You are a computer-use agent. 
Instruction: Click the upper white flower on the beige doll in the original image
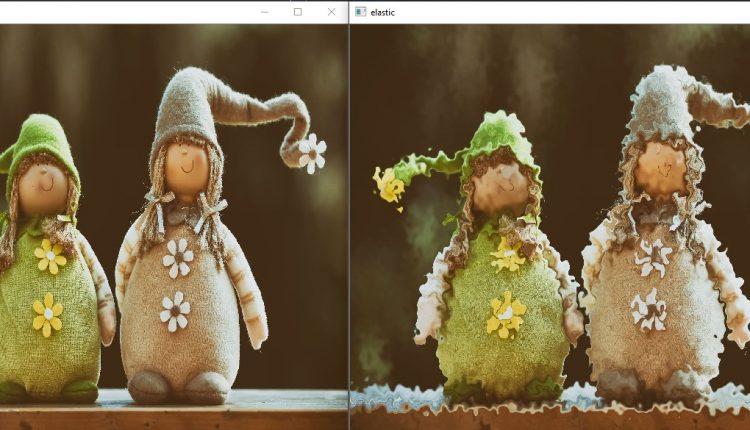point(178,257)
